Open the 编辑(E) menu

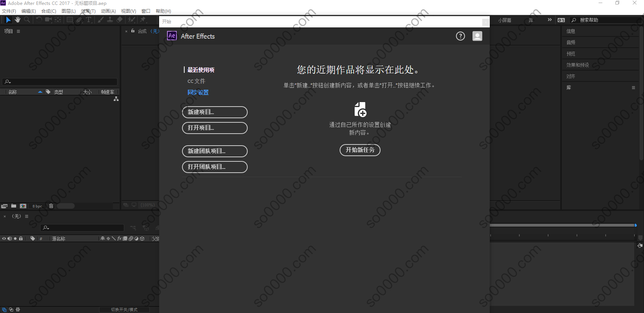(x=29, y=11)
